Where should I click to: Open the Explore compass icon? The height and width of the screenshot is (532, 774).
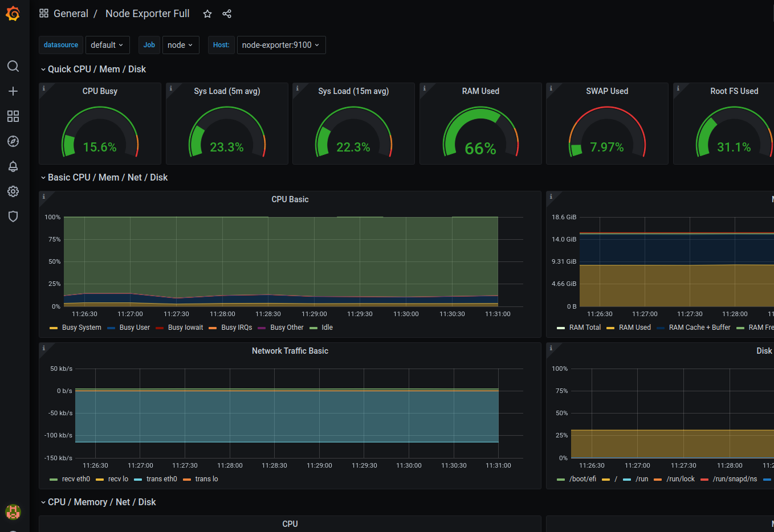click(13, 141)
